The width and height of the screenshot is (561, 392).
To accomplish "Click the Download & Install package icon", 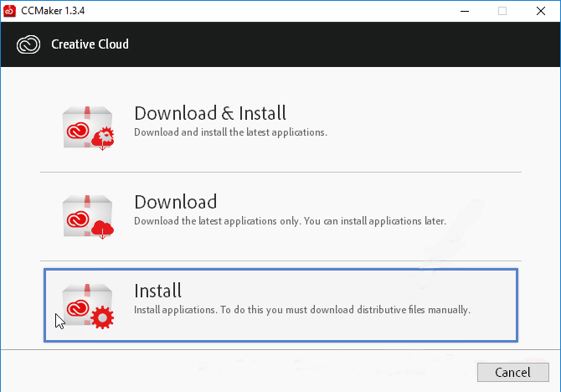I will click(88, 128).
